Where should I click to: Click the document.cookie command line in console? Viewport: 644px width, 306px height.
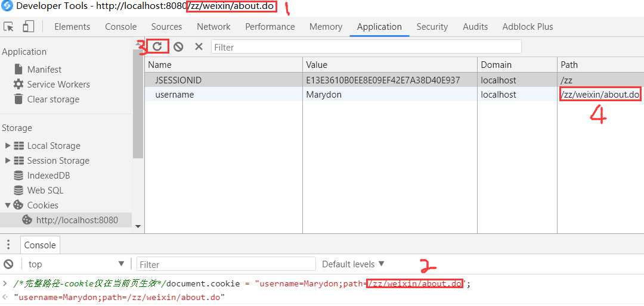tap(242, 283)
